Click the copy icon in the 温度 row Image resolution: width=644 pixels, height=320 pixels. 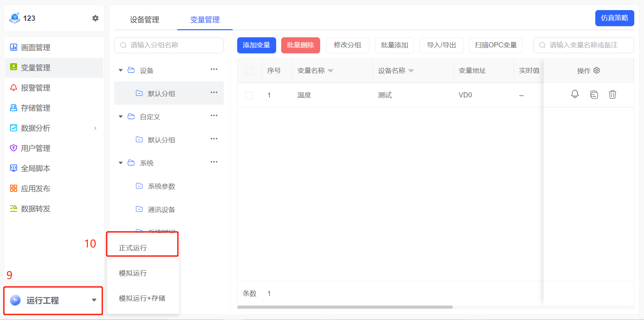click(594, 95)
